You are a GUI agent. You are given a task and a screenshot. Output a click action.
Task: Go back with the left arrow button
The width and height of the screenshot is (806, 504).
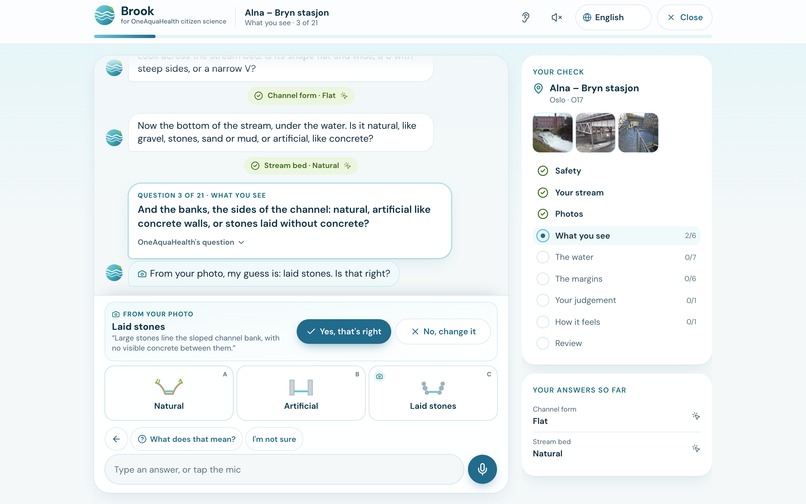pos(116,439)
